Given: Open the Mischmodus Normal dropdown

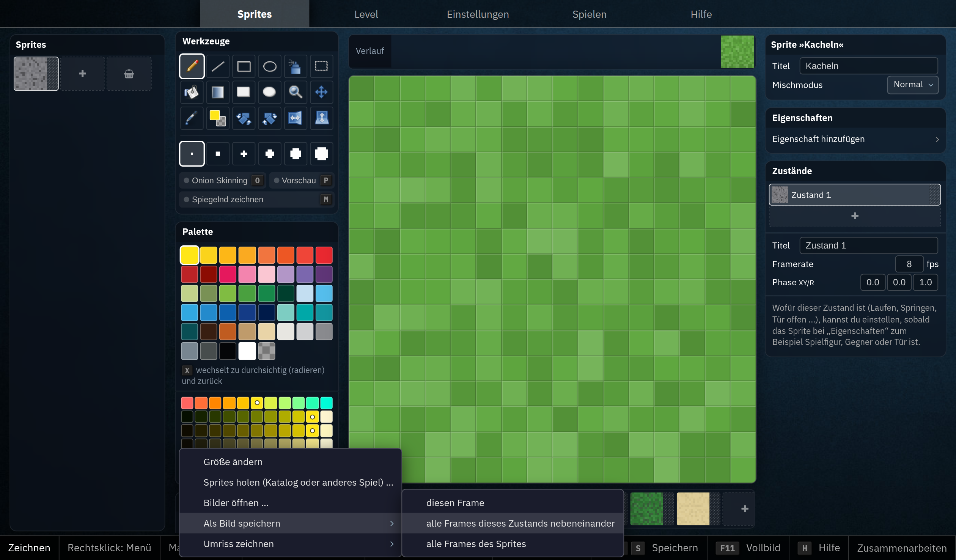Looking at the screenshot, I should point(912,85).
